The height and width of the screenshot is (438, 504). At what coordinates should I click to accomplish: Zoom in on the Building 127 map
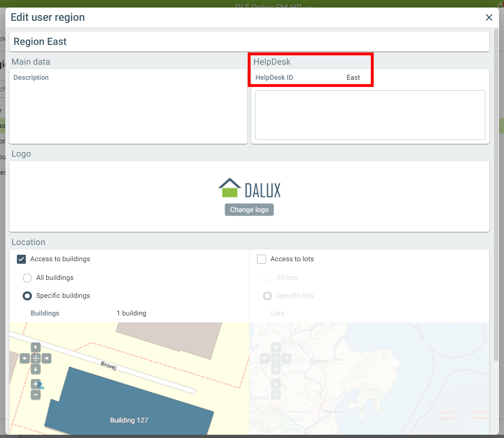click(x=36, y=383)
